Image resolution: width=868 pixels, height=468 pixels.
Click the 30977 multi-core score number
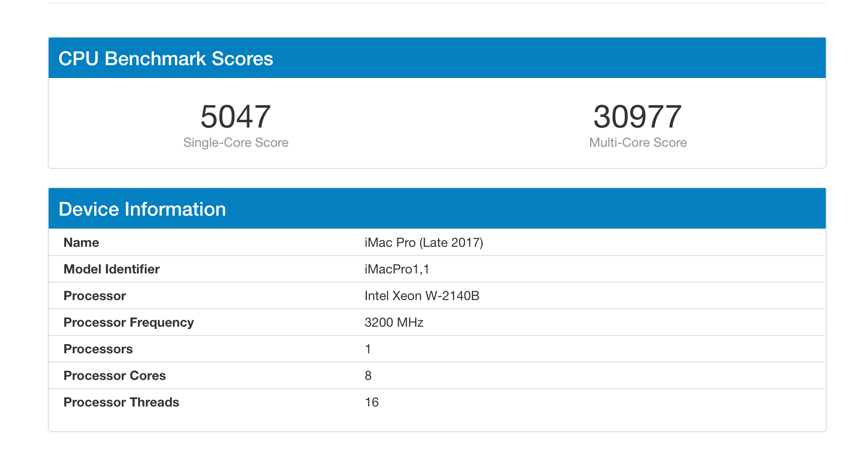[x=637, y=117]
